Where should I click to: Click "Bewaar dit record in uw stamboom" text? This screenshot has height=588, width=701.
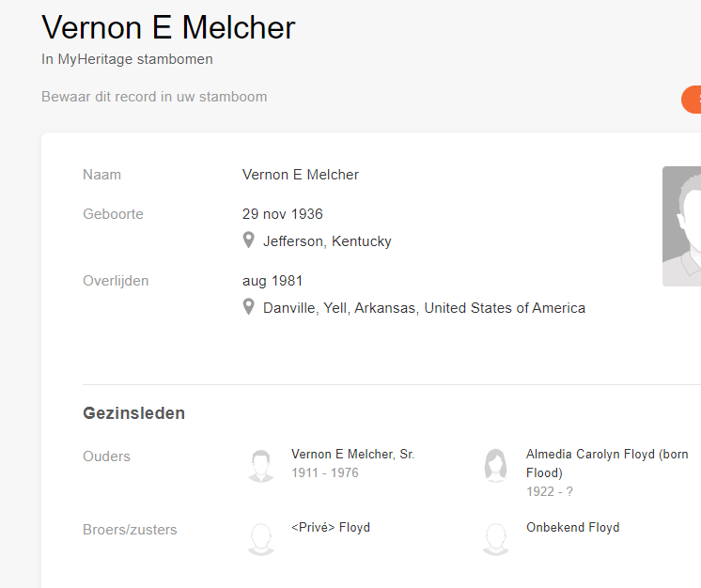pyautogui.click(x=154, y=97)
